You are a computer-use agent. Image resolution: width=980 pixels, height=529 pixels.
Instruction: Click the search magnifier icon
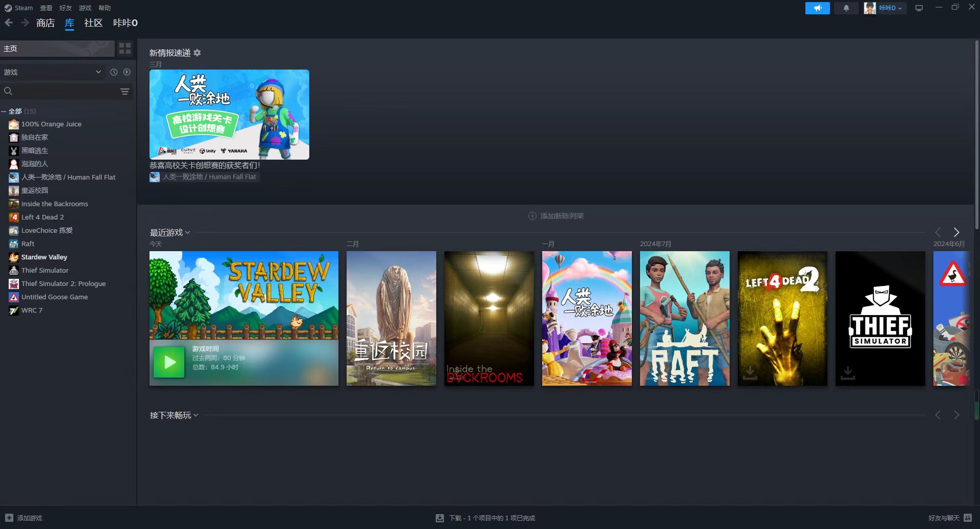click(x=8, y=92)
